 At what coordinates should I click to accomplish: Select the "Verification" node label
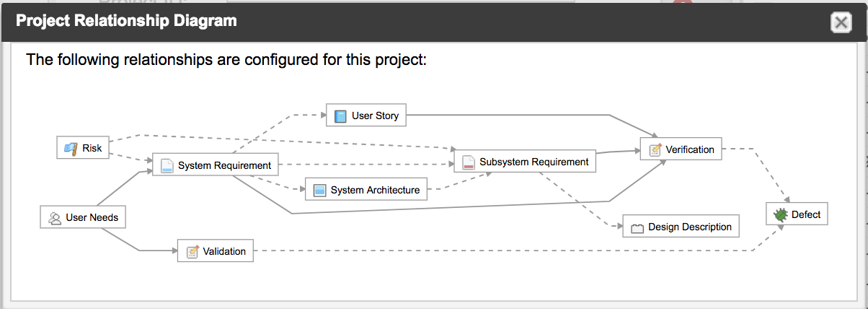click(689, 149)
